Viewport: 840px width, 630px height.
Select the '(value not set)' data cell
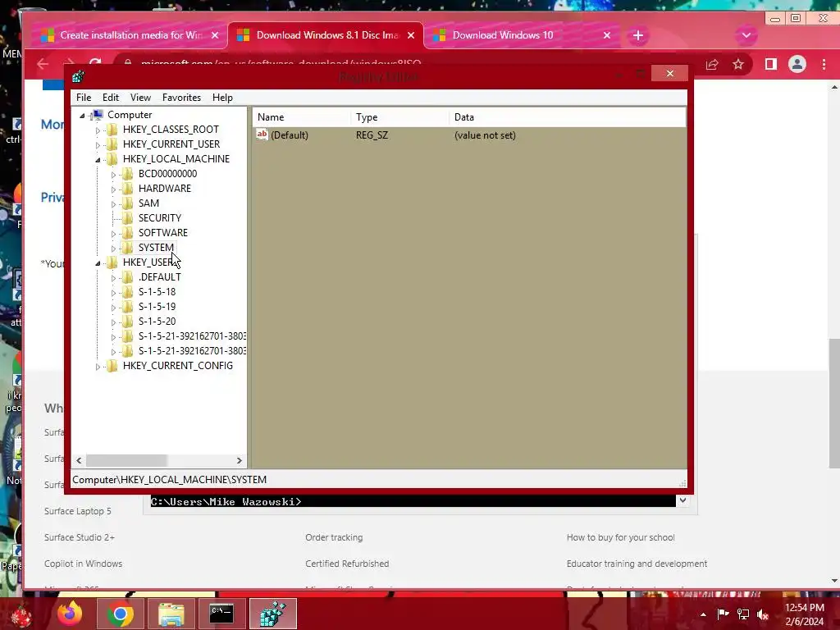pyautogui.click(x=485, y=135)
